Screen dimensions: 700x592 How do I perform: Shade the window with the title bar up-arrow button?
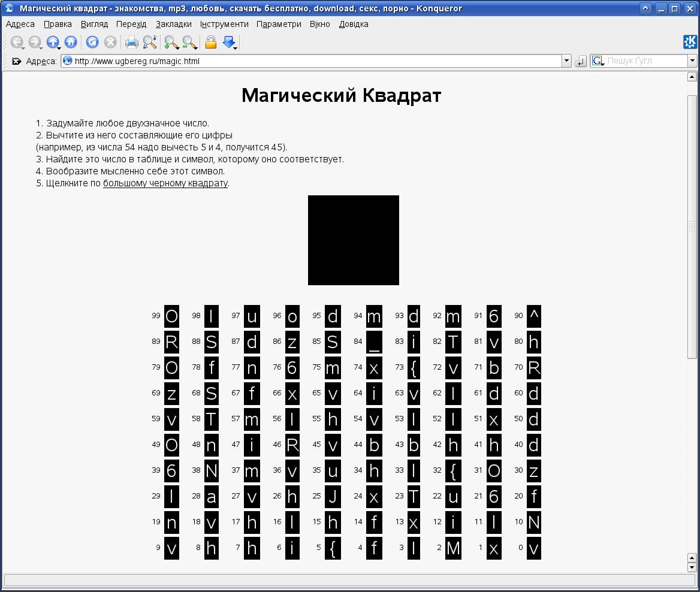(645, 8)
